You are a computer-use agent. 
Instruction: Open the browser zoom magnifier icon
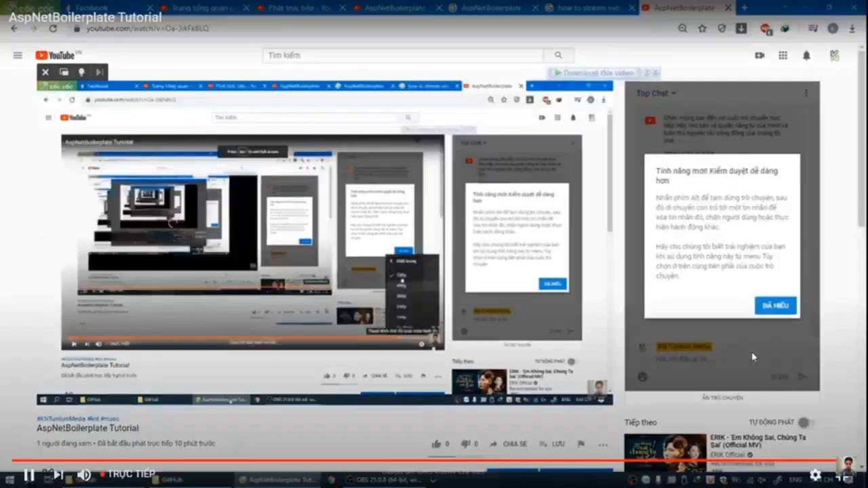tap(683, 28)
